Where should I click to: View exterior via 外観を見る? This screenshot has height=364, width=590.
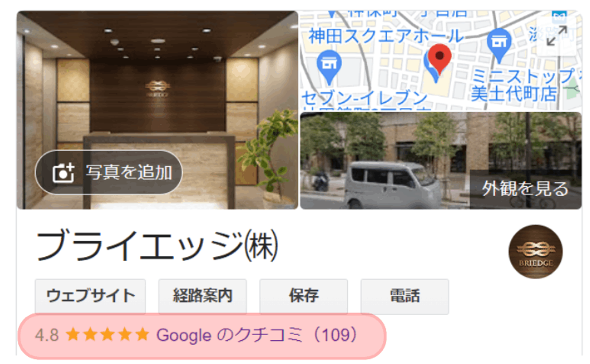(x=525, y=189)
